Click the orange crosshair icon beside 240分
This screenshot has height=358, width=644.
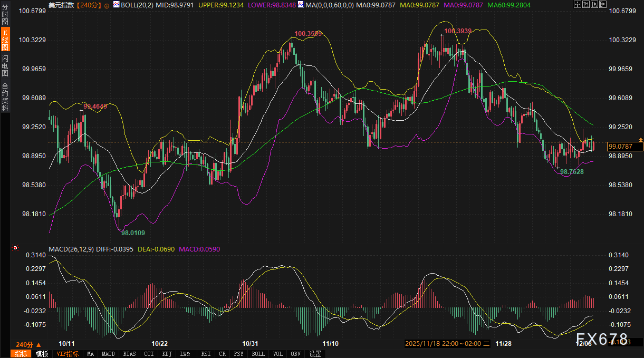[107, 5]
